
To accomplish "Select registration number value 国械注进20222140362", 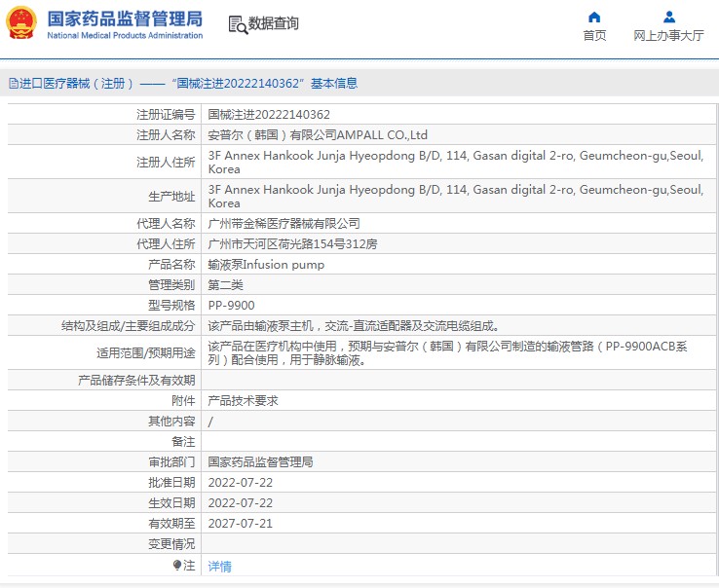I will tap(269, 114).
